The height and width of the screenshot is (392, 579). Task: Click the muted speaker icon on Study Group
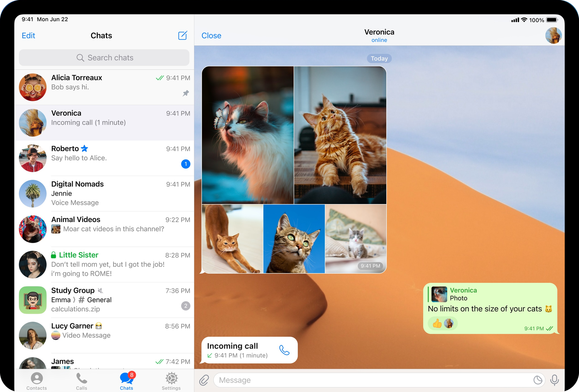[x=100, y=290]
